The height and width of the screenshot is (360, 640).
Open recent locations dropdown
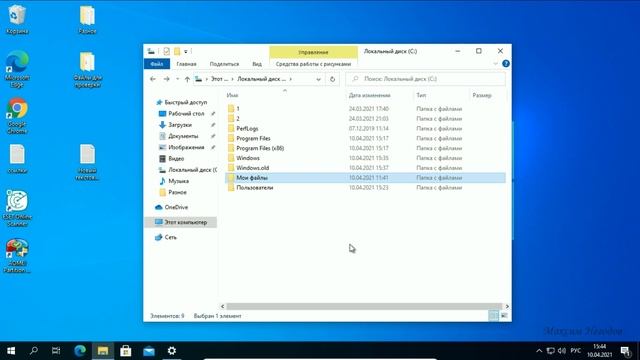tap(178, 79)
